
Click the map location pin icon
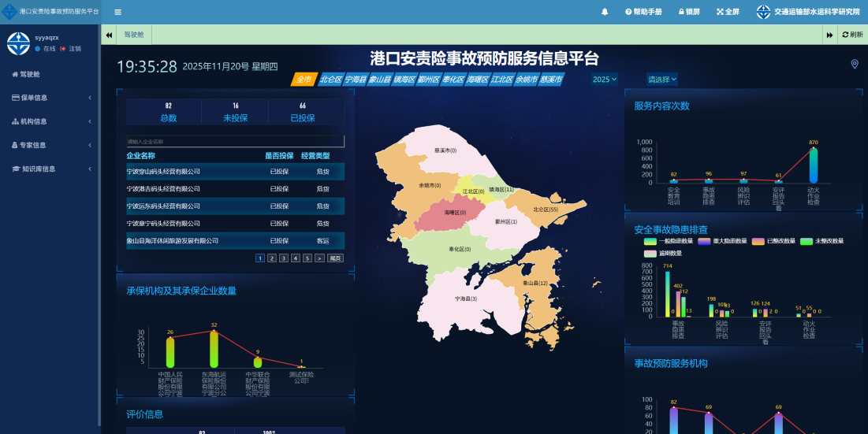point(855,64)
